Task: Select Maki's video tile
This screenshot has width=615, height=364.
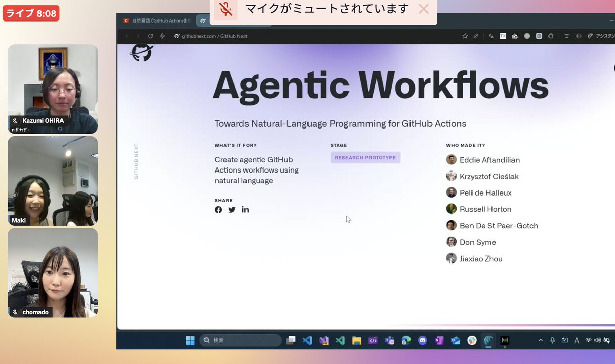Action: coord(53,181)
